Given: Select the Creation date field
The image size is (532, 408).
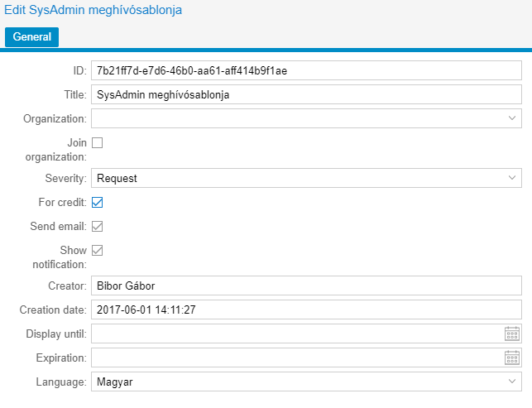Looking at the screenshot, I should [x=305, y=310].
